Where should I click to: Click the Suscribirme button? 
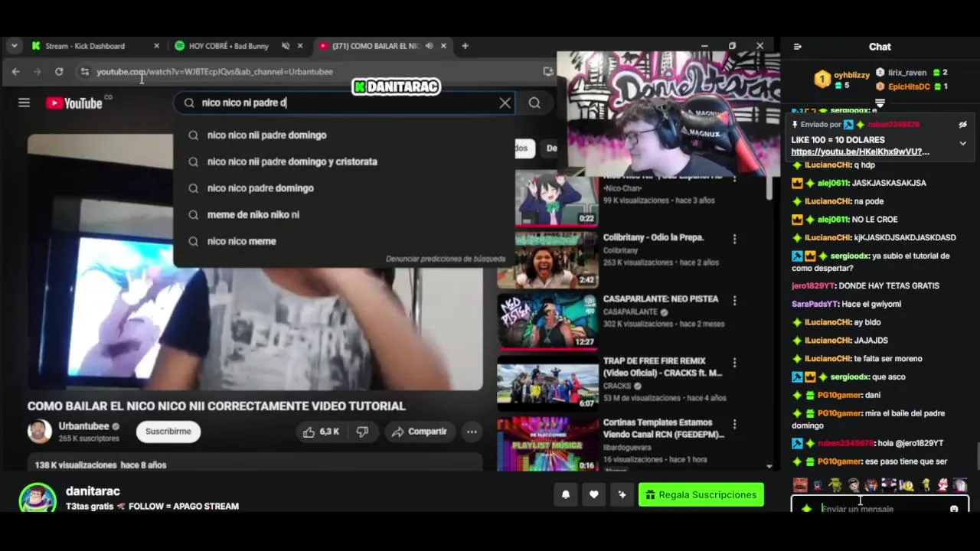(x=168, y=432)
